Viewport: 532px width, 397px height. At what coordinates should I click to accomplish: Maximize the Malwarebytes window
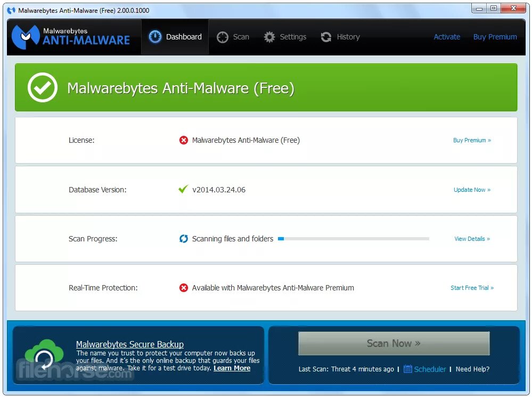coord(494,9)
